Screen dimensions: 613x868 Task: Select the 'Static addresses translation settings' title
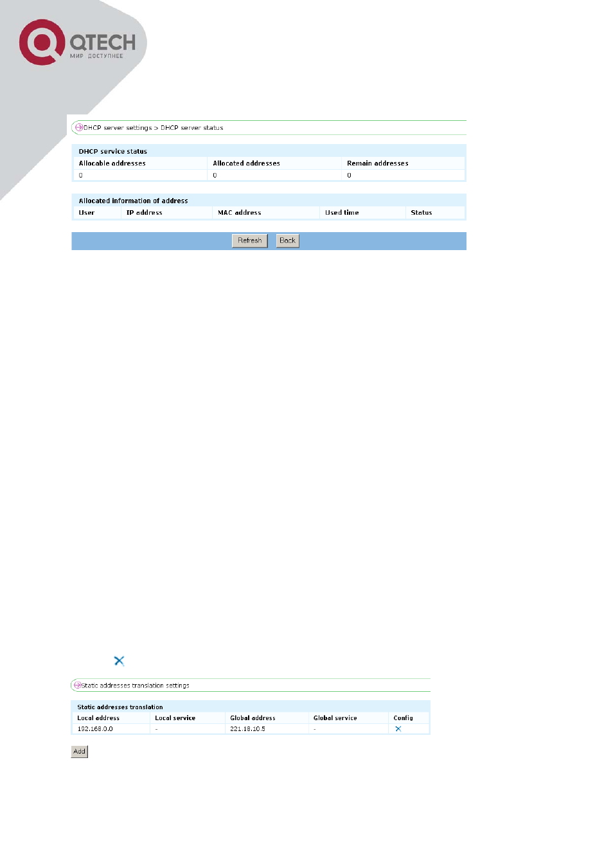(x=136, y=685)
